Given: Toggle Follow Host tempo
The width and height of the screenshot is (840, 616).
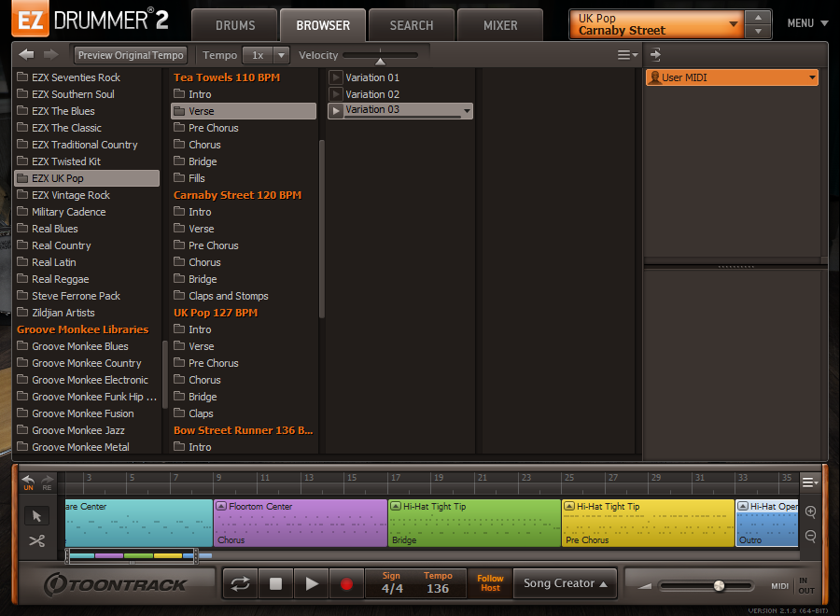Looking at the screenshot, I should tap(490, 583).
